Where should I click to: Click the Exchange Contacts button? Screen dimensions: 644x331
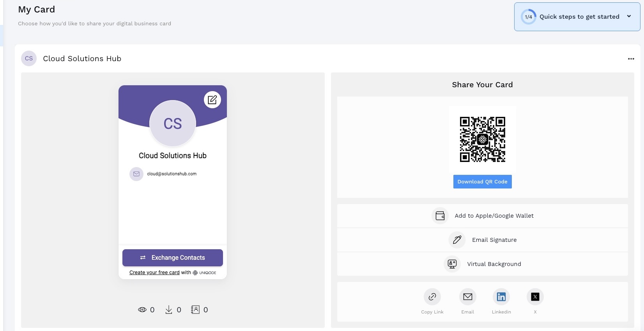pos(172,258)
